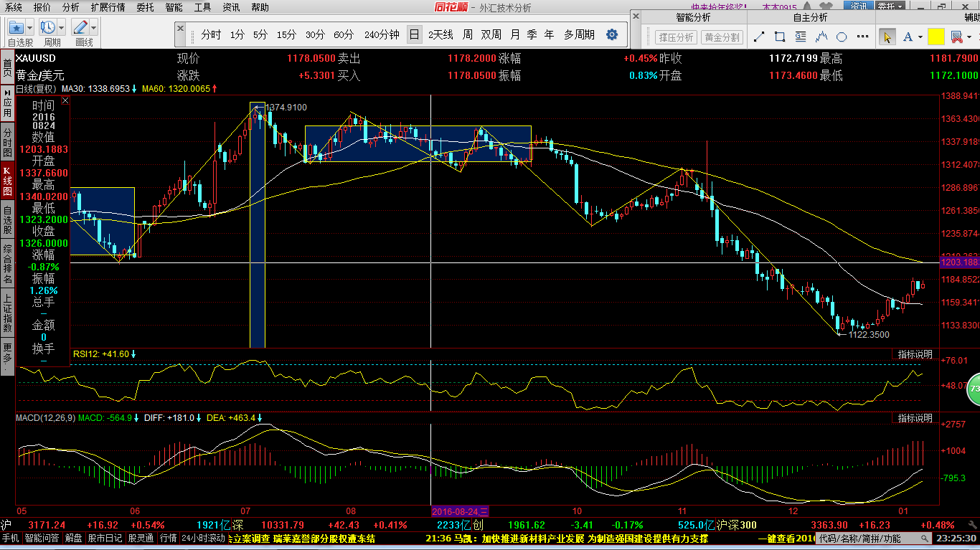Open the 上证指数 sidebar tab

tap(7, 313)
